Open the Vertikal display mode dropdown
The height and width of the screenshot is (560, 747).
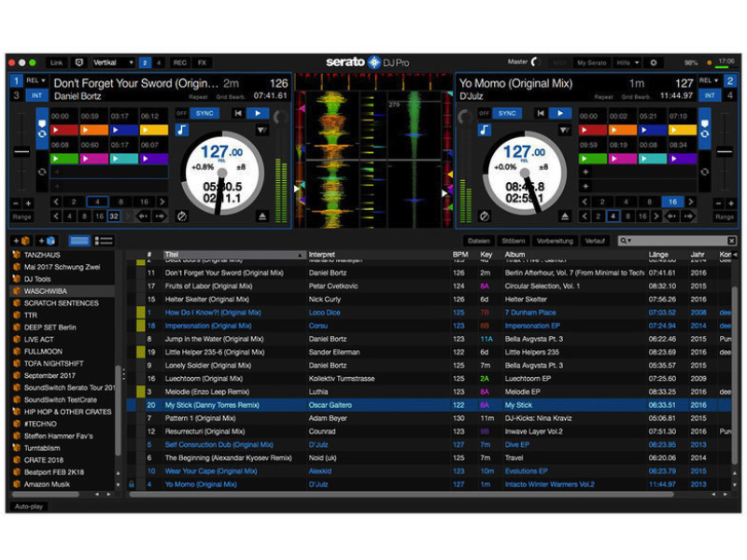113,63
